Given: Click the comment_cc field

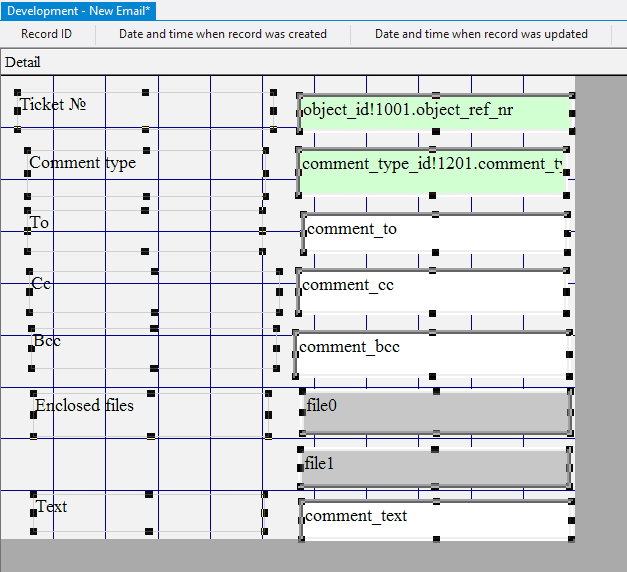Looking at the screenshot, I should 435,290.
